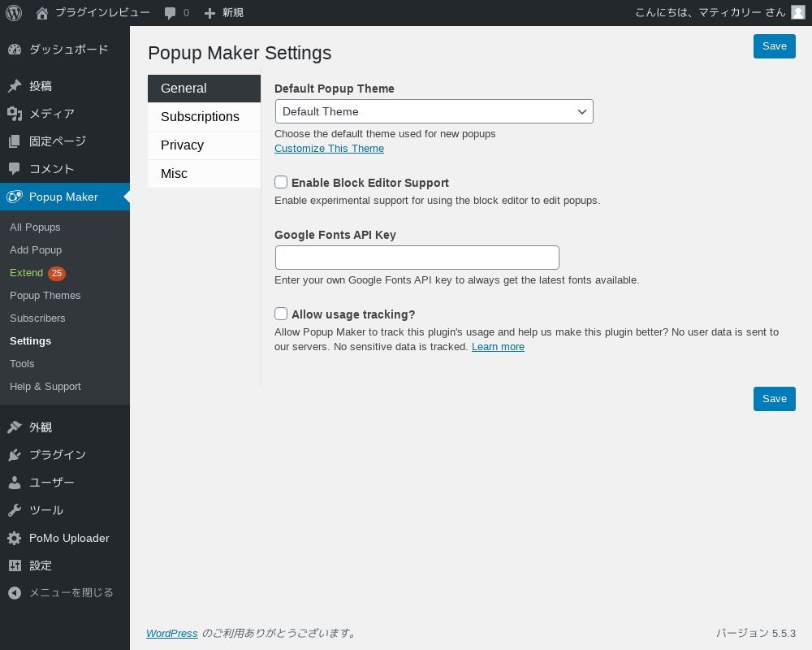Open プラグイン menu label
Screen dimensions: 812x650
(x=58, y=454)
